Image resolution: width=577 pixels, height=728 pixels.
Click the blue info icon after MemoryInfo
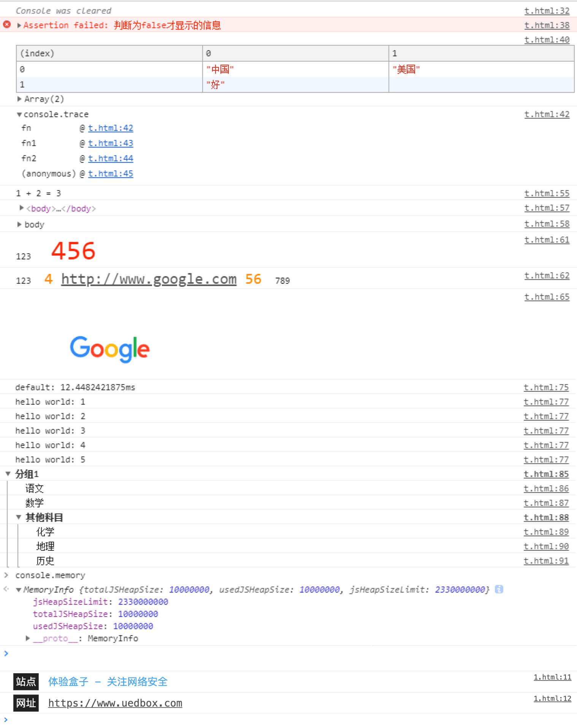tap(499, 589)
